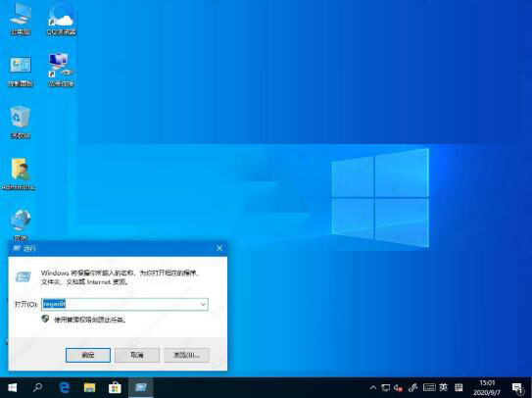
Task: Select the computer-and-drive shortcut icon on desktop
Action: pos(61,70)
